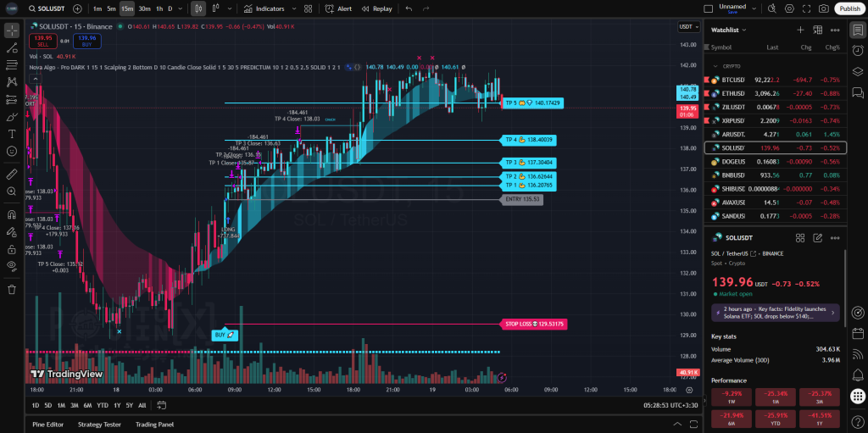Open the Watchlist name dropdown
868x433 pixels.
(x=728, y=30)
